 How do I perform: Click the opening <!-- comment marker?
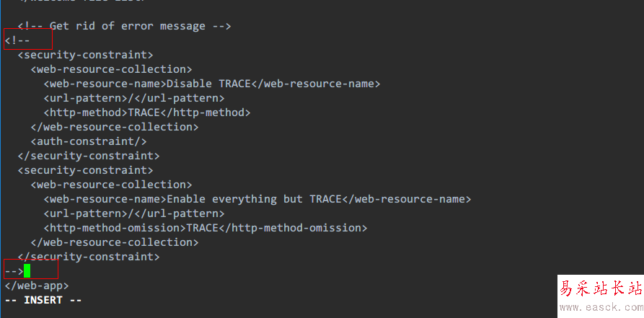17,40
